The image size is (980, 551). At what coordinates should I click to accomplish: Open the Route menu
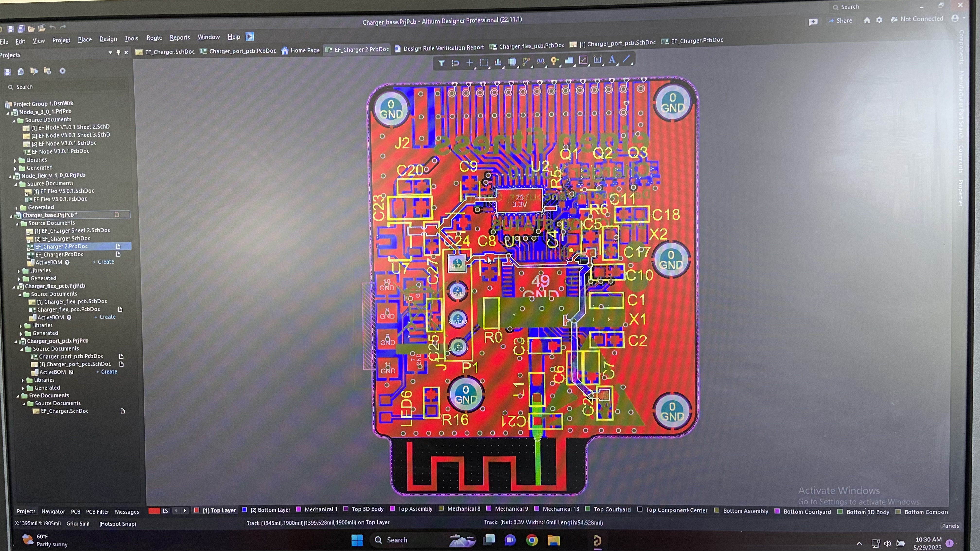pos(154,38)
